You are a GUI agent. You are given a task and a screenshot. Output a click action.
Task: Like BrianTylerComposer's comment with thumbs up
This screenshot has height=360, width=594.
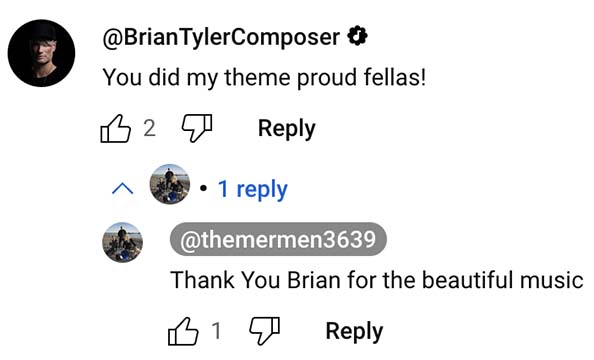pos(116,128)
